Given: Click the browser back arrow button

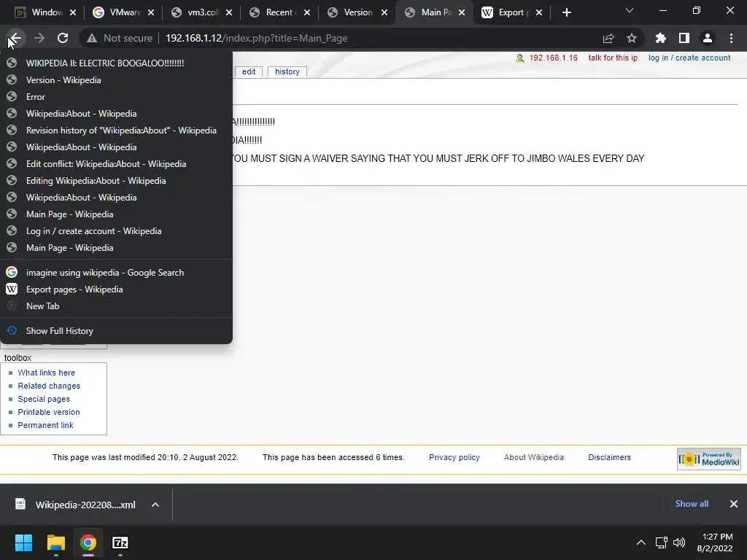Looking at the screenshot, I should coord(15,38).
